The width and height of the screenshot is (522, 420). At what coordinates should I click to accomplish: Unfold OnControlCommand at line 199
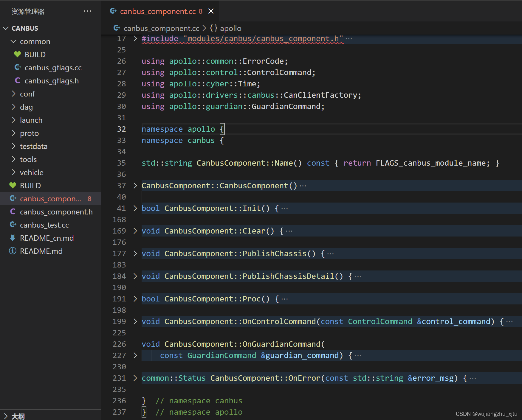point(135,321)
